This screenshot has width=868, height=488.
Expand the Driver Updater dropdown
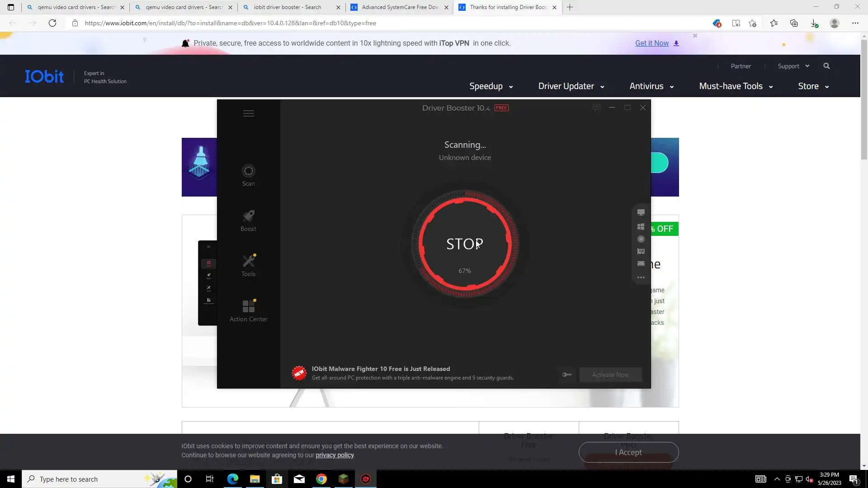(571, 86)
